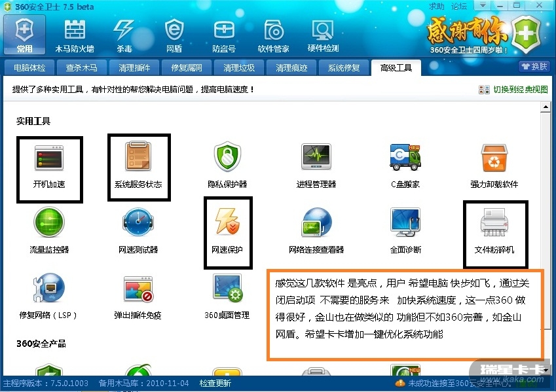This screenshot has height=392, width=556.
Task: Click the 实用工具 section heading
Action: point(33,121)
